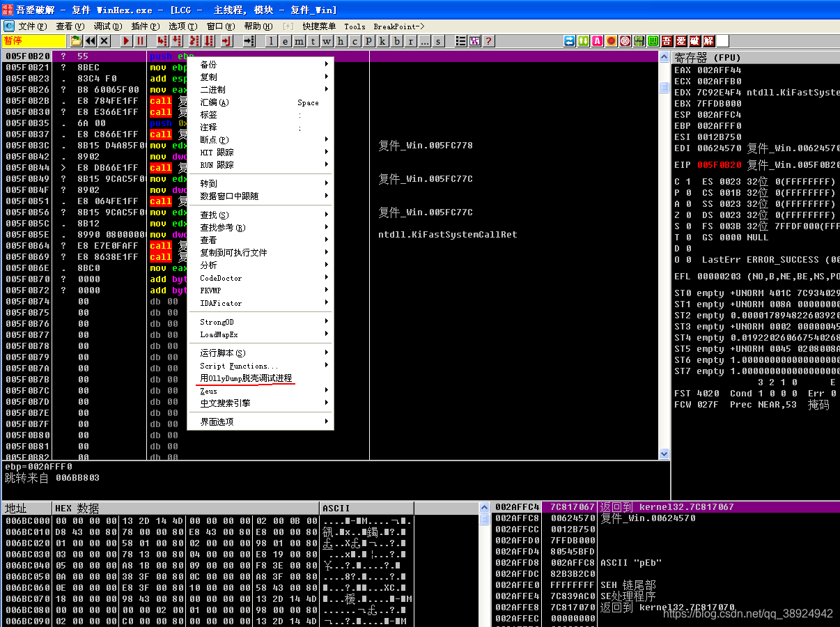Open Executable modules with the 'e' button
840x627 pixels.
[x=286, y=41]
